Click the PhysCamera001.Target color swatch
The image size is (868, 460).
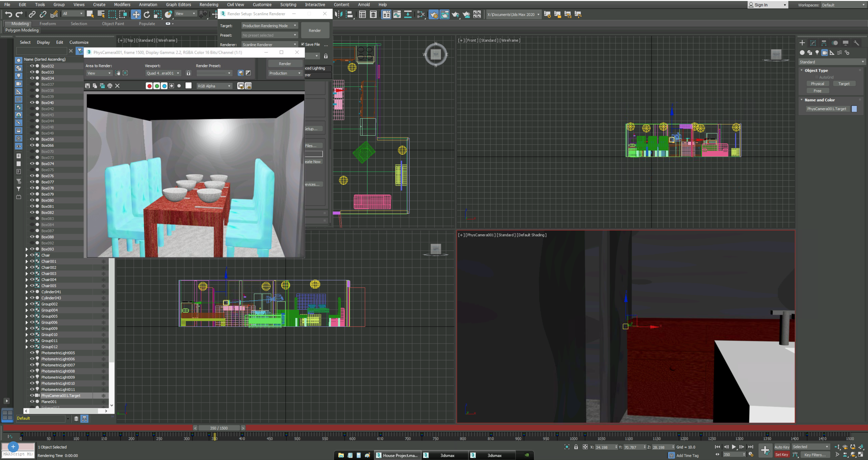(854, 109)
